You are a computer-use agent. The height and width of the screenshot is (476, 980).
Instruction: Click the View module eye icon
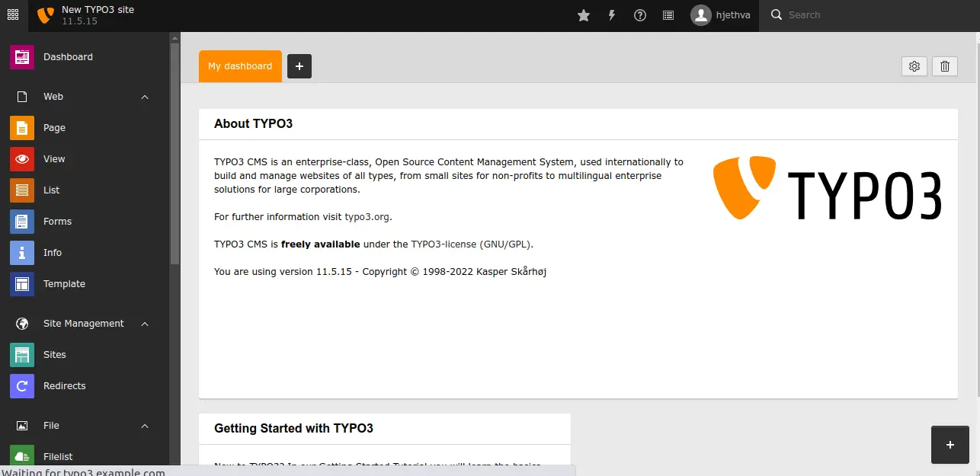[22, 159]
